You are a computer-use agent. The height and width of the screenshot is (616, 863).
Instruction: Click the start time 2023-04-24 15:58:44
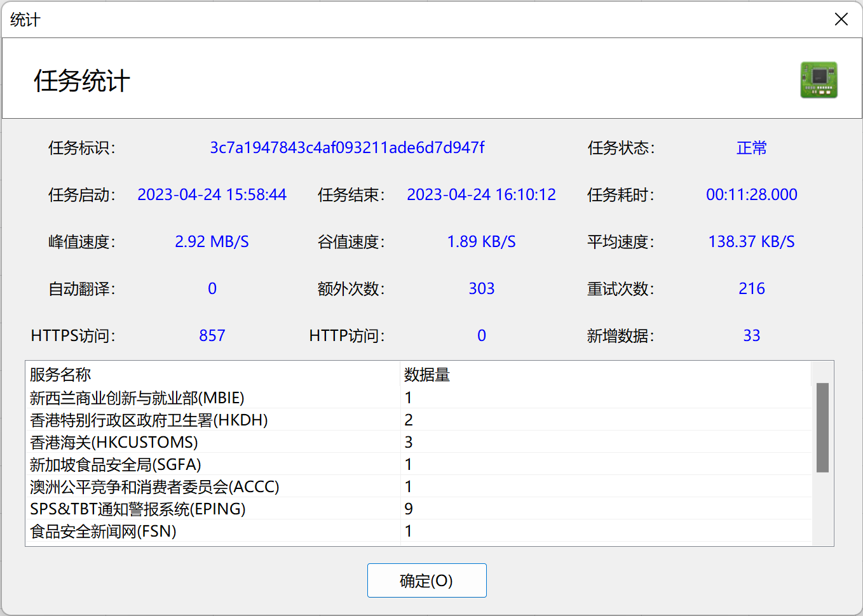pos(212,195)
